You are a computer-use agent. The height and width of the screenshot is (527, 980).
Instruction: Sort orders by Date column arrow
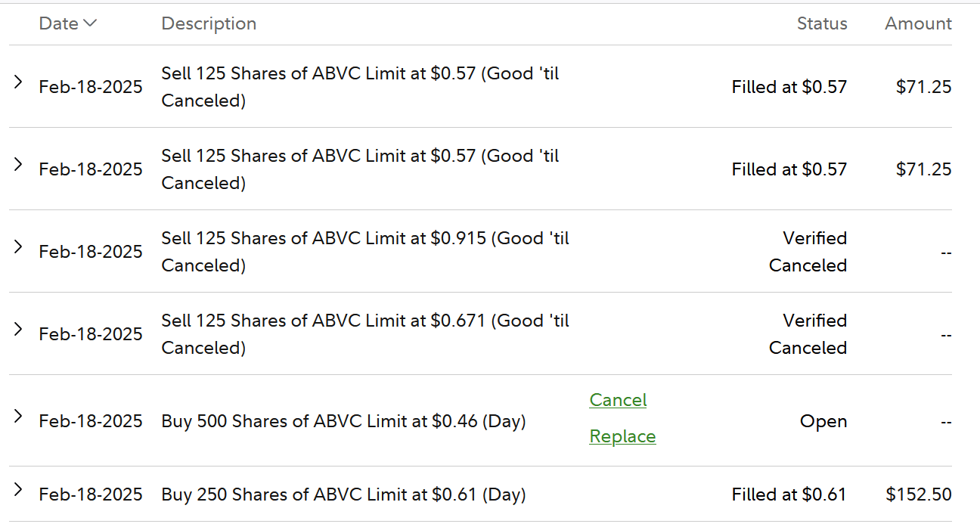click(x=90, y=23)
